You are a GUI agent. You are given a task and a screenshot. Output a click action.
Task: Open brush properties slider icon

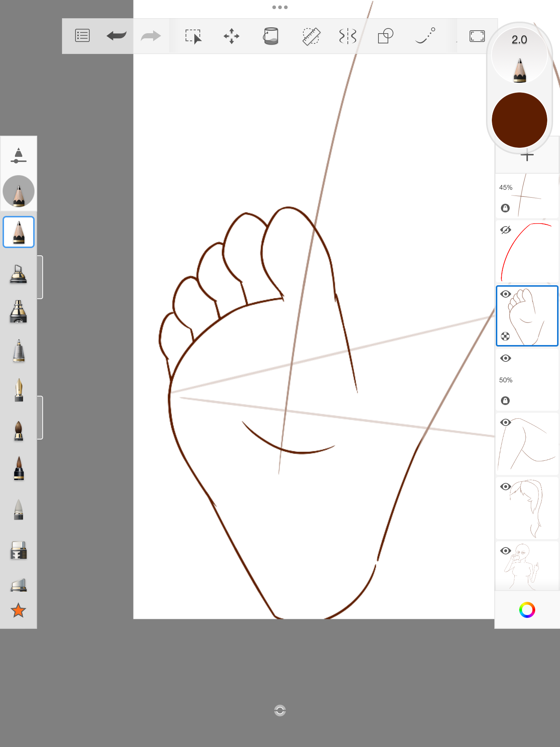pyautogui.click(x=19, y=155)
